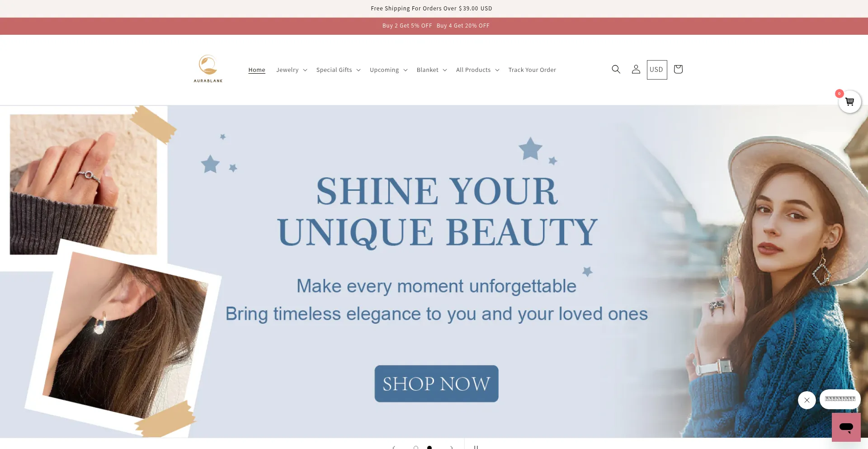
Task: Select the first slideshow dot
Action: pyautogui.click(x=415, y=448)
